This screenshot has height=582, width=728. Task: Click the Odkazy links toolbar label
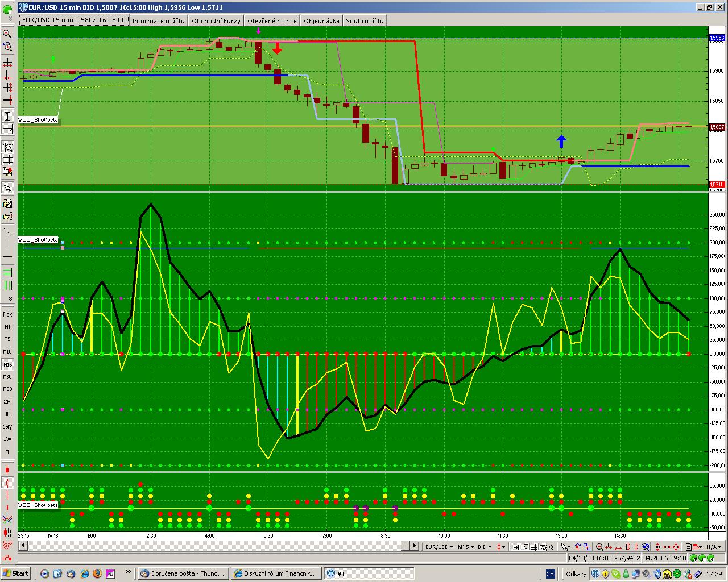coord(576,573)
